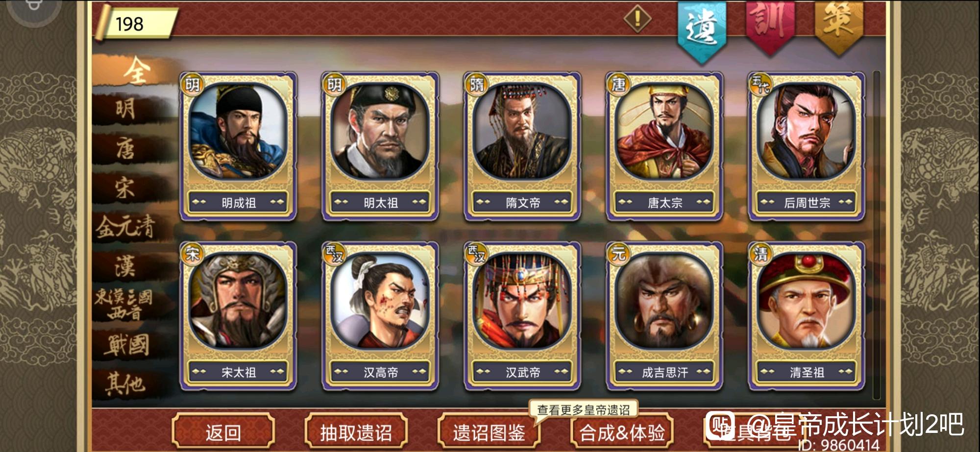Switch to the 全 category tab

click(x=136, y=71)
